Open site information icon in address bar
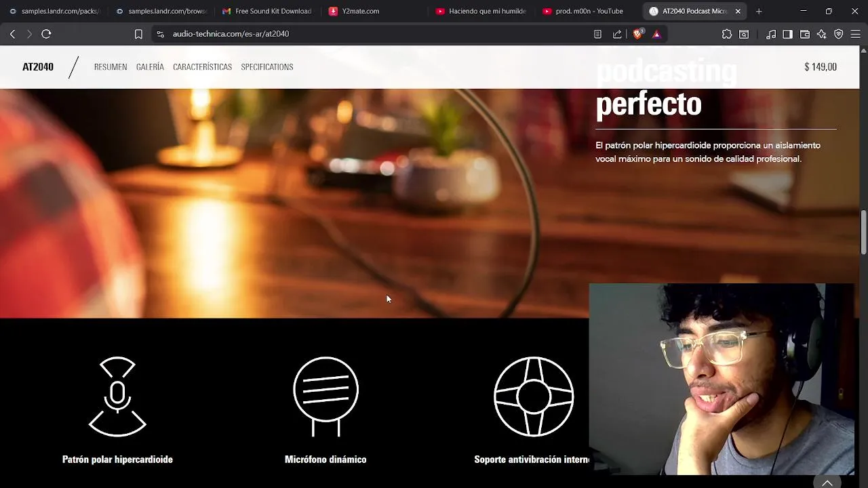 click(160, 34)
